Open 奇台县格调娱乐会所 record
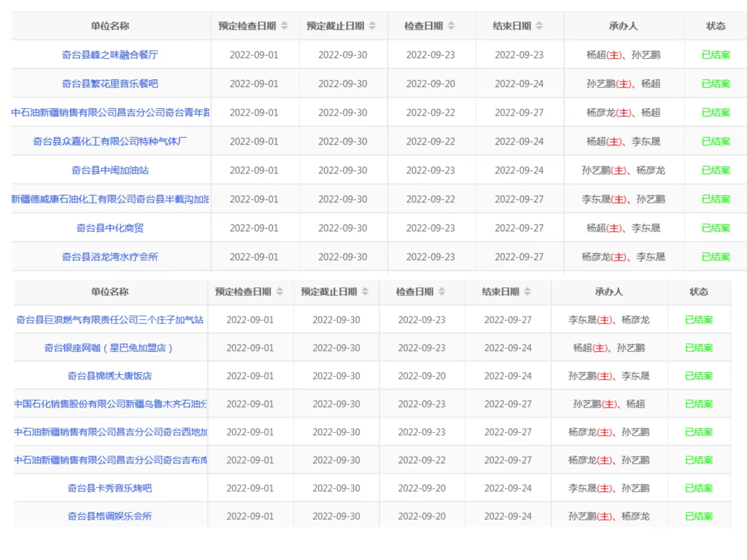 tap(110, 516)
